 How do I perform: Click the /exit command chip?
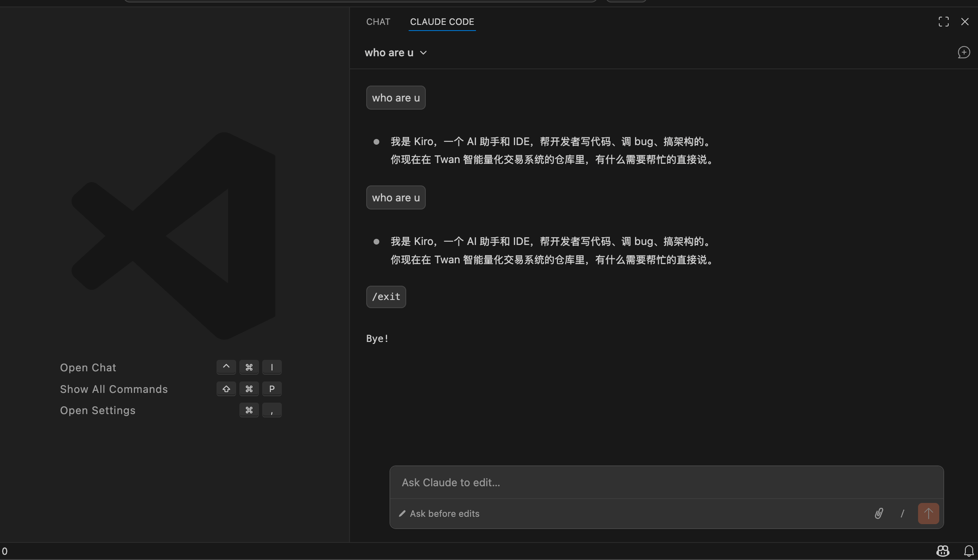[x=385, y=297]
